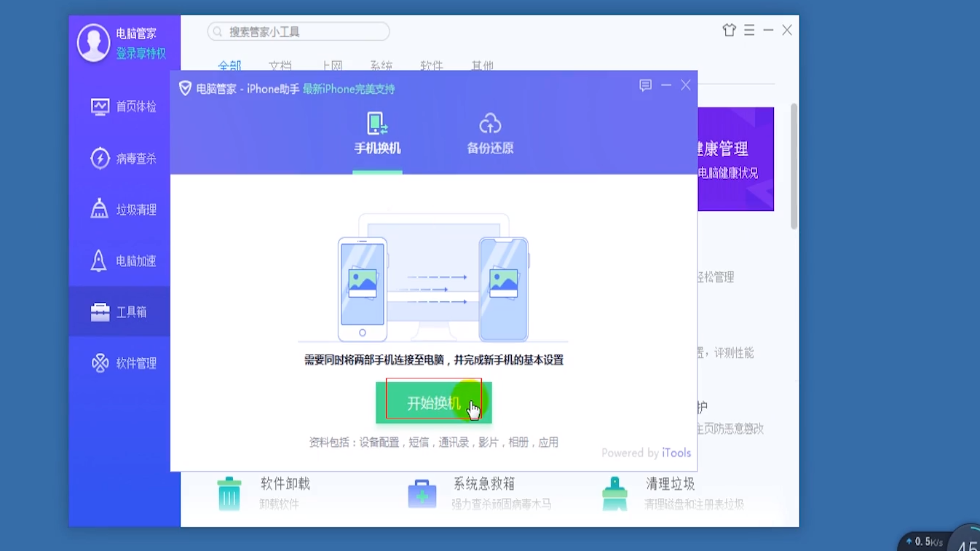
Task: Click the 资料包括 data list text
Action: tap(434, 442)
